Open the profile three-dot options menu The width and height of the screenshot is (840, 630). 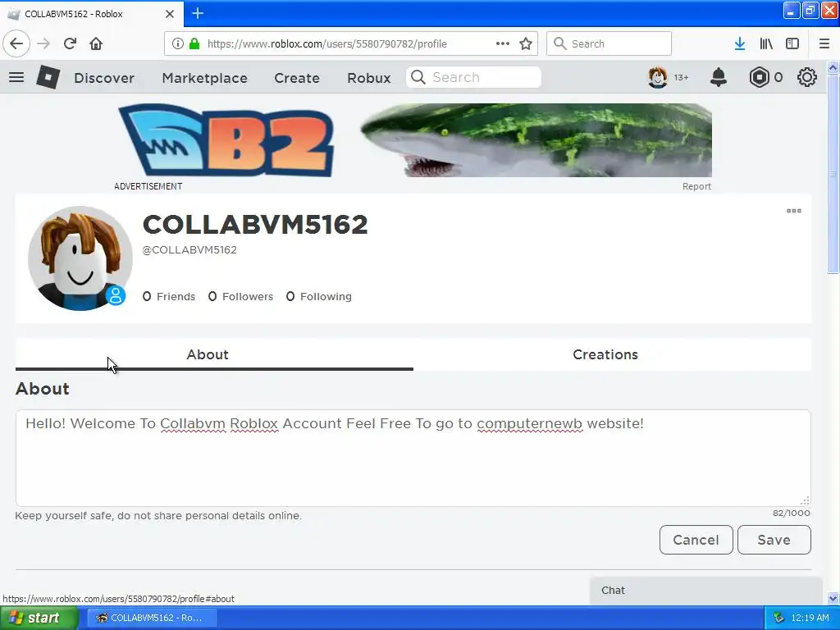click(x=794, y=211)
